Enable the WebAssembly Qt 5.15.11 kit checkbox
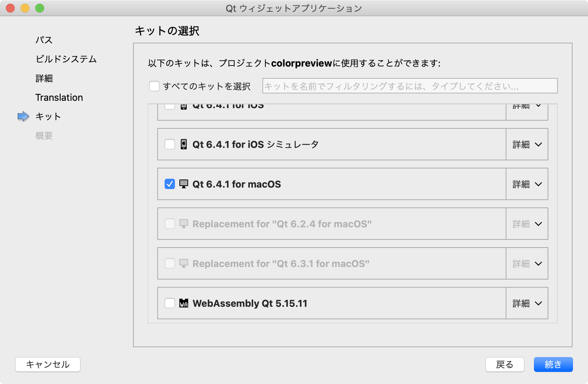The height and width of the screenshot is (384, 588). (170, 303)
